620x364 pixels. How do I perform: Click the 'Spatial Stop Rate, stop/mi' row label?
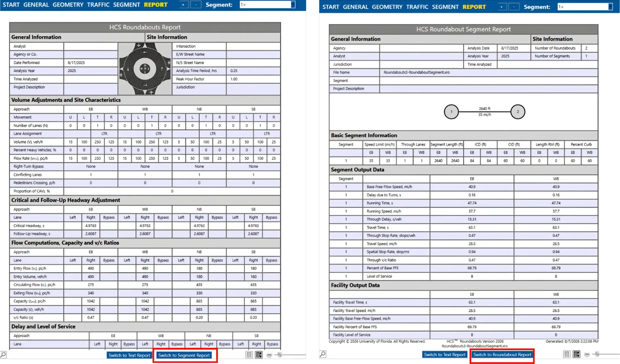tap(388, 252)
